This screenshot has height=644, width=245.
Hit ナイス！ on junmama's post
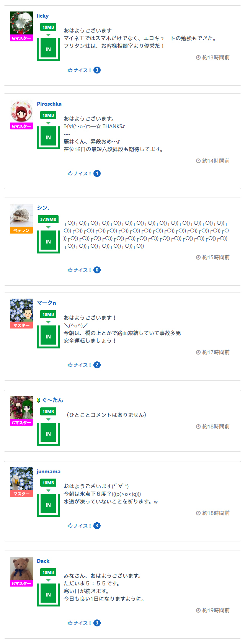80,526
